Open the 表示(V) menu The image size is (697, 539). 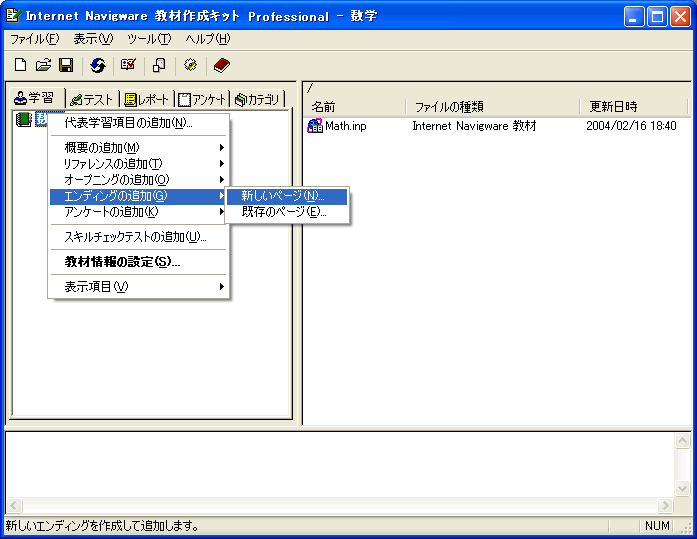pos(93,39)
